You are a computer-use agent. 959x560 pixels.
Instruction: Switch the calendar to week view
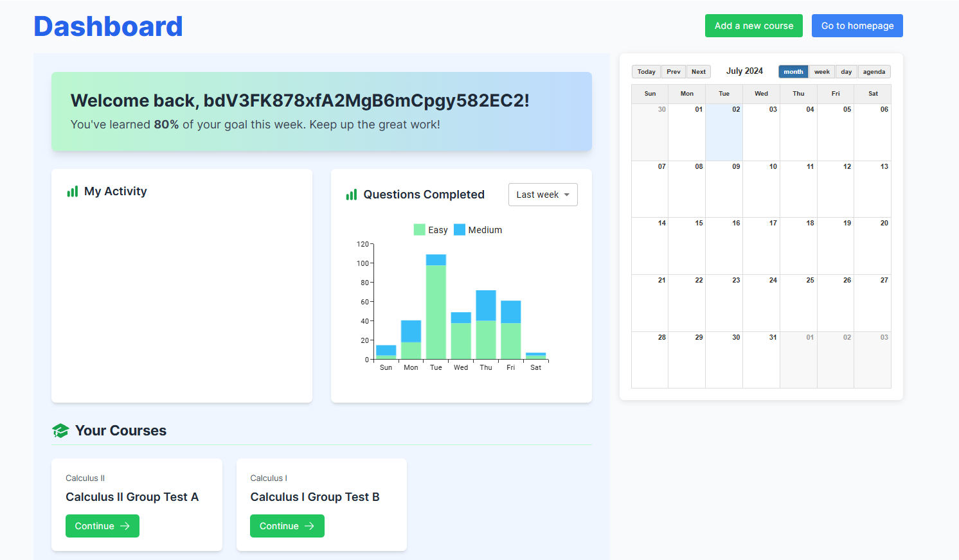[x=821, y=71]
